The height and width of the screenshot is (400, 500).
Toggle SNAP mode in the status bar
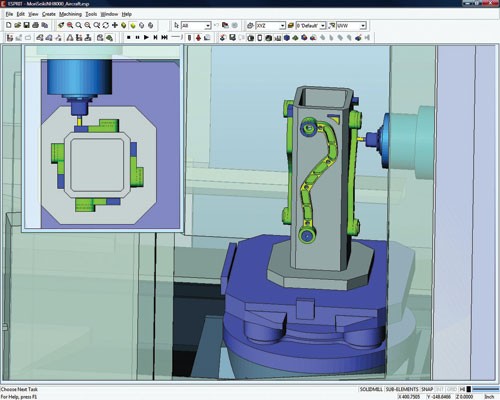pyautogui.click(x=427, y=389)
